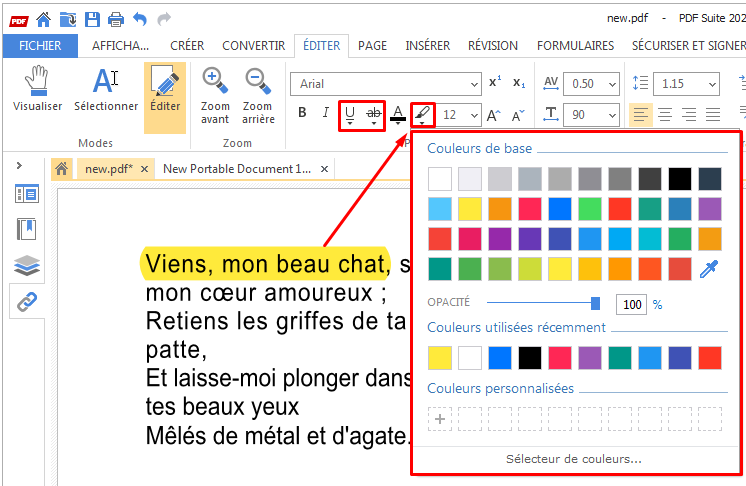Open the links panel icon
Image resolution: width=746 pixels, height=486 pixels.
tap(27, 301)
